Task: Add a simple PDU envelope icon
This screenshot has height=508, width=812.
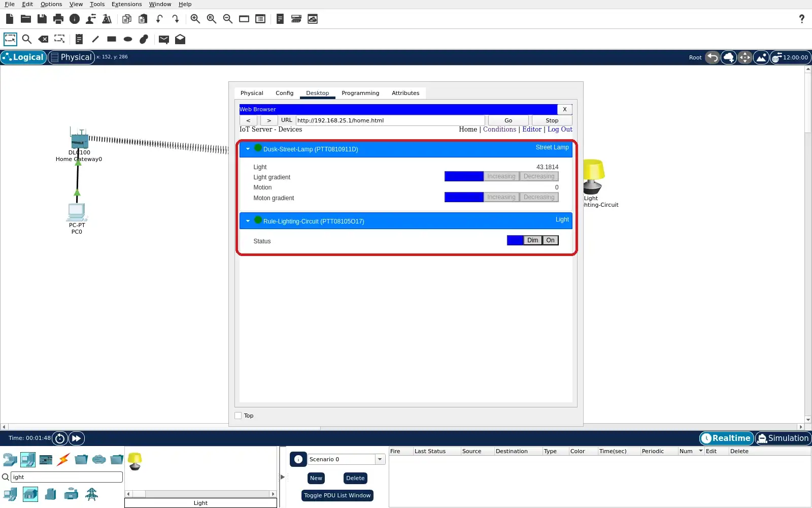Action: pos(164,39)
